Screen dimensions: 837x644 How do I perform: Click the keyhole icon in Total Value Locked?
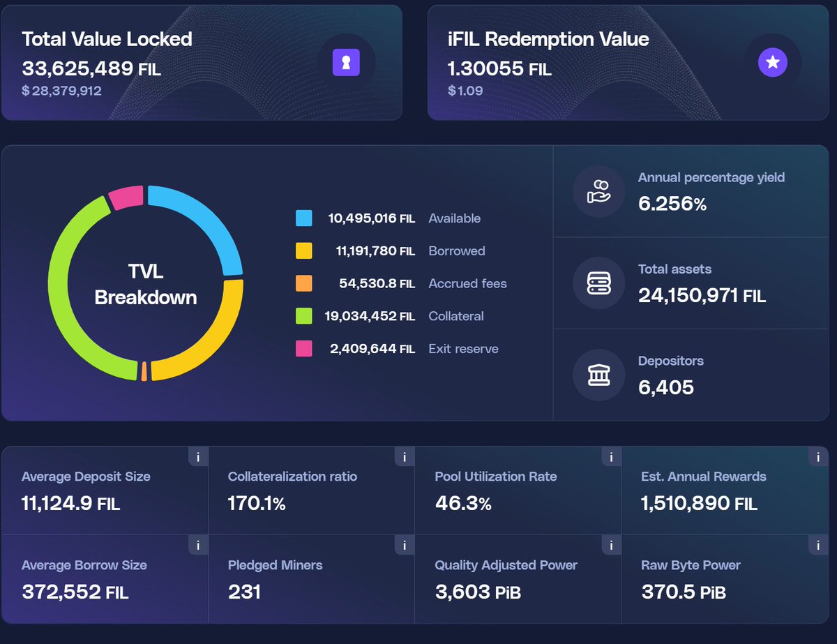click(x=346, y=63)
